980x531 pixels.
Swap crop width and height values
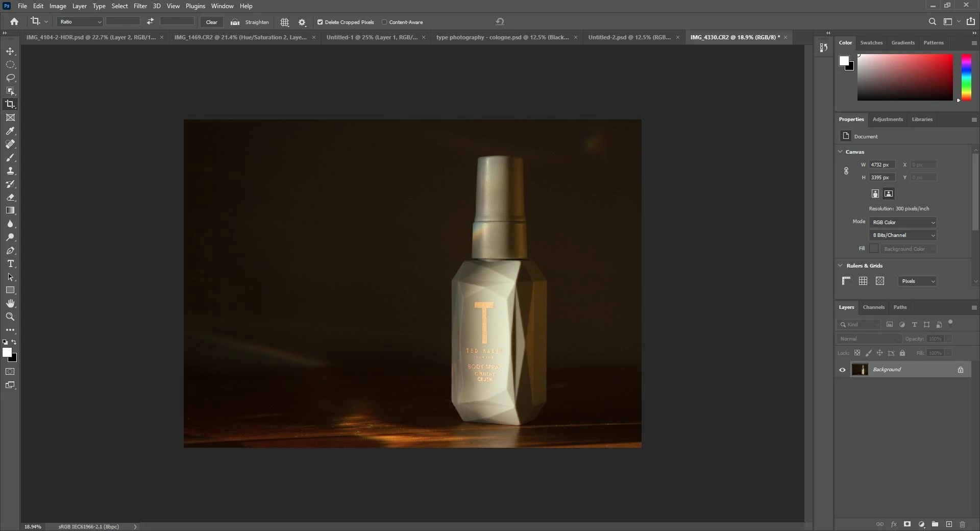click(x=150, y=21)
